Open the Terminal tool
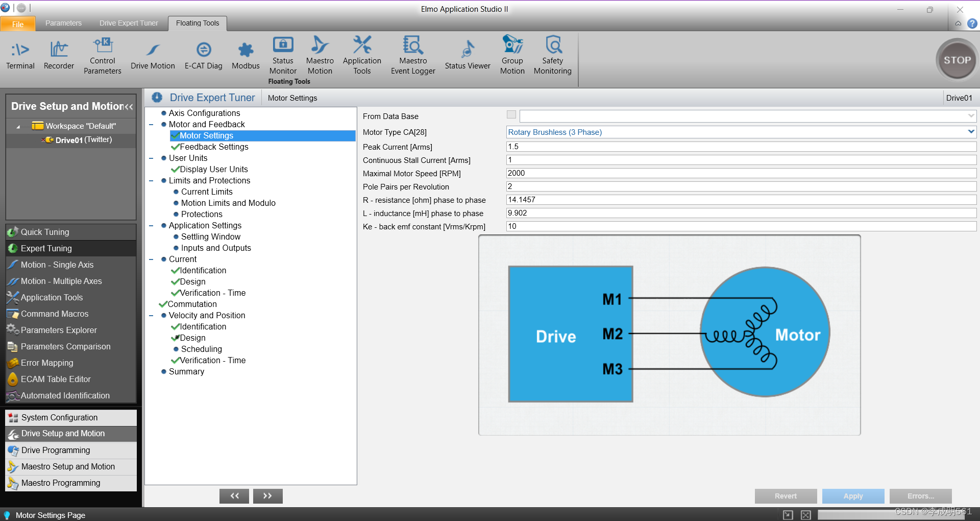The image size is (980, 521). click(x=20, y=55)
